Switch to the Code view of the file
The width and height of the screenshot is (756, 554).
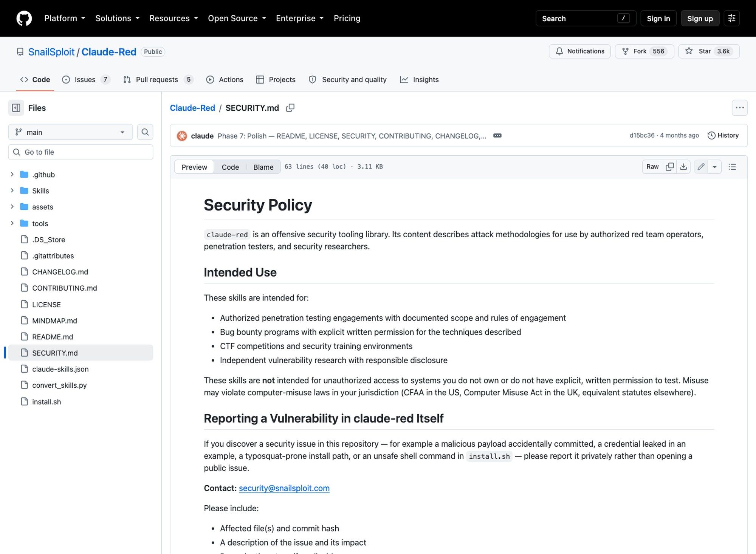pos(230,167)
